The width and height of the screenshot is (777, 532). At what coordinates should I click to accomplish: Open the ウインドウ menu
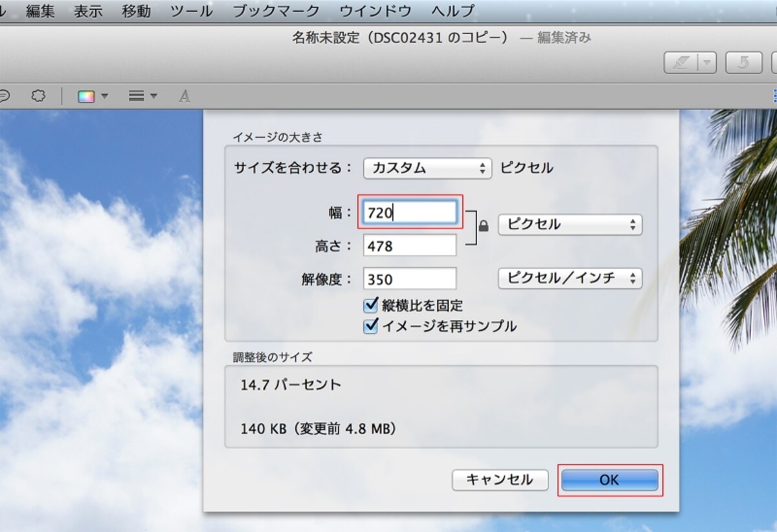[376, 11]
